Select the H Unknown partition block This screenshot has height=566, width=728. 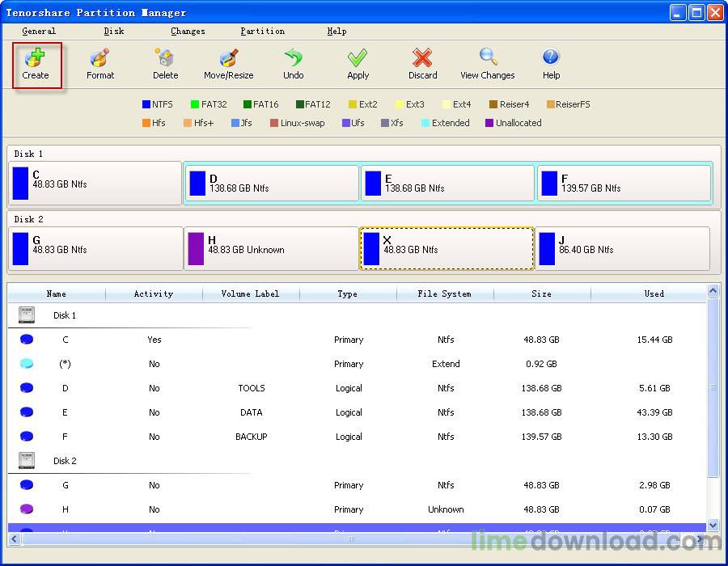(272, 248)
